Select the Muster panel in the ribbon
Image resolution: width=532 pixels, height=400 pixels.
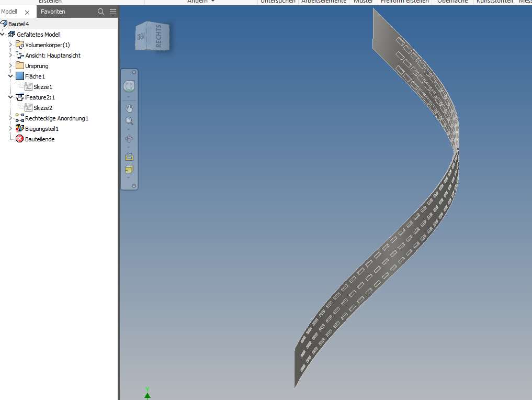point(364,2)
